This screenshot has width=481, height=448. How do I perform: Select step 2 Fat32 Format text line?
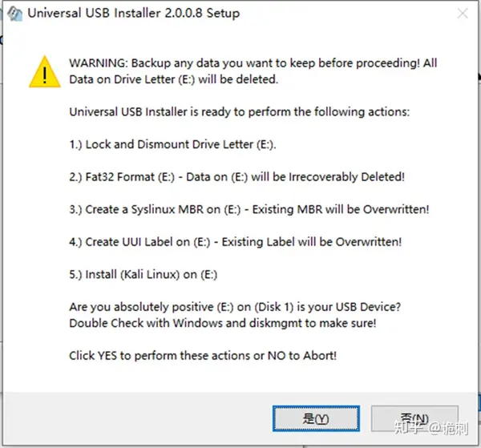236,177
